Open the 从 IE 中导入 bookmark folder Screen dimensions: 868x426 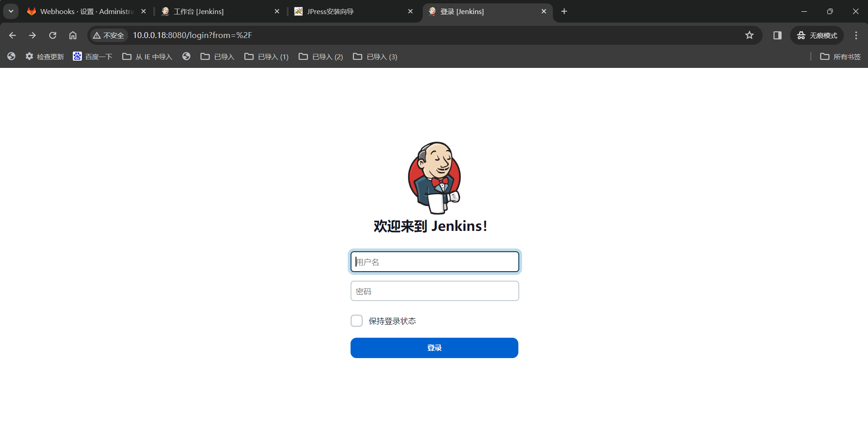pos(147,57)
